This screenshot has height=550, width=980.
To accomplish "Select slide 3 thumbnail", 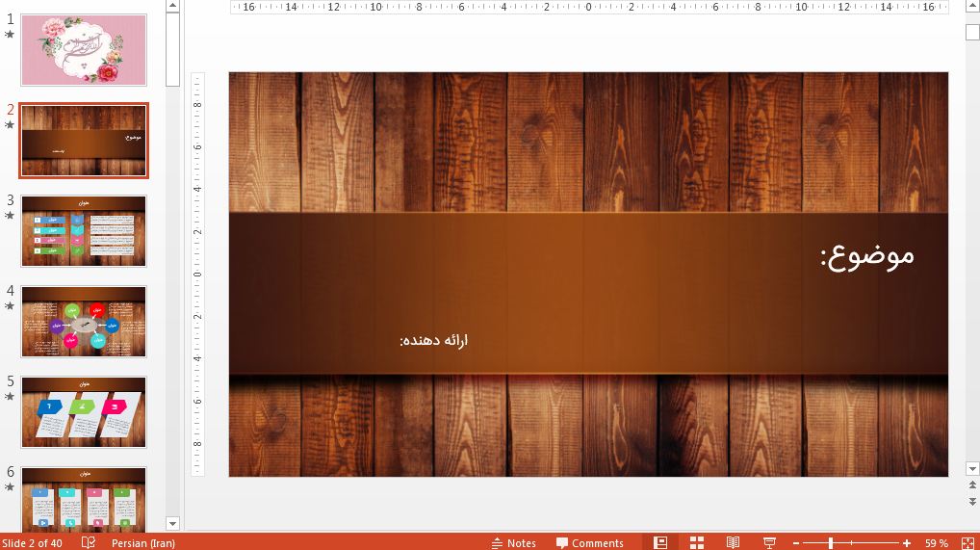I will pyautogui.click(x=84, y=231).
